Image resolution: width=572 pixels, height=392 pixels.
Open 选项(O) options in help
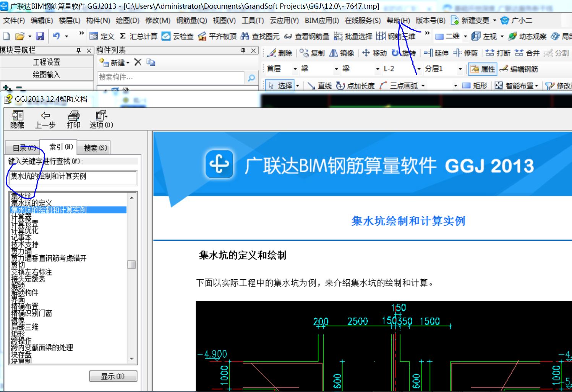101,119
